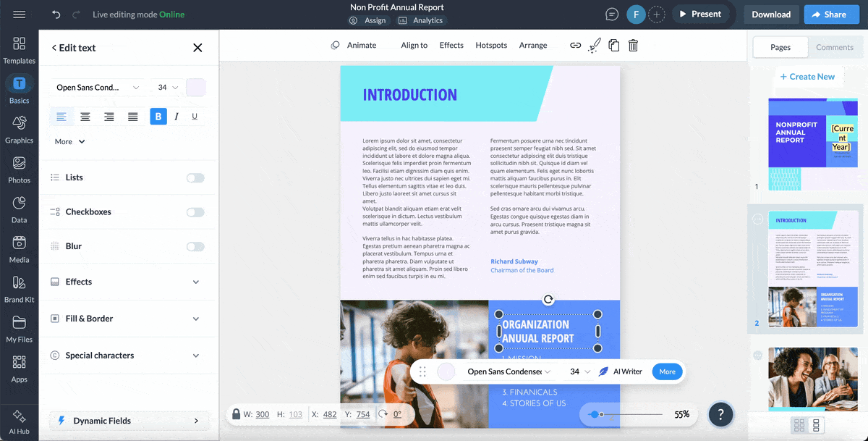868x441 pixels.
Task: Open the Graphics panel
Action: 19,130
